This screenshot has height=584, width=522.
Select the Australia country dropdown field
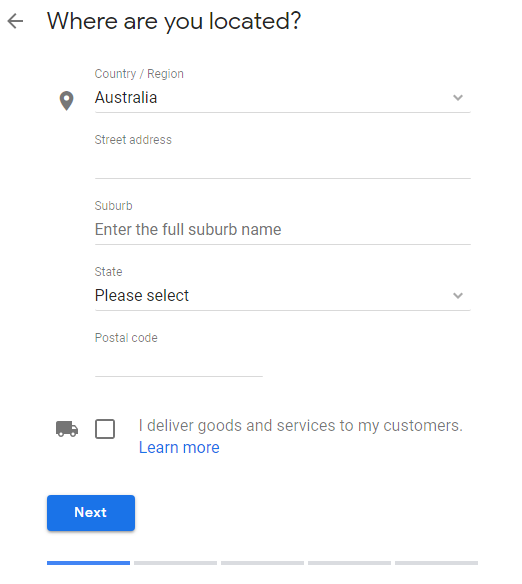[283, 98]
